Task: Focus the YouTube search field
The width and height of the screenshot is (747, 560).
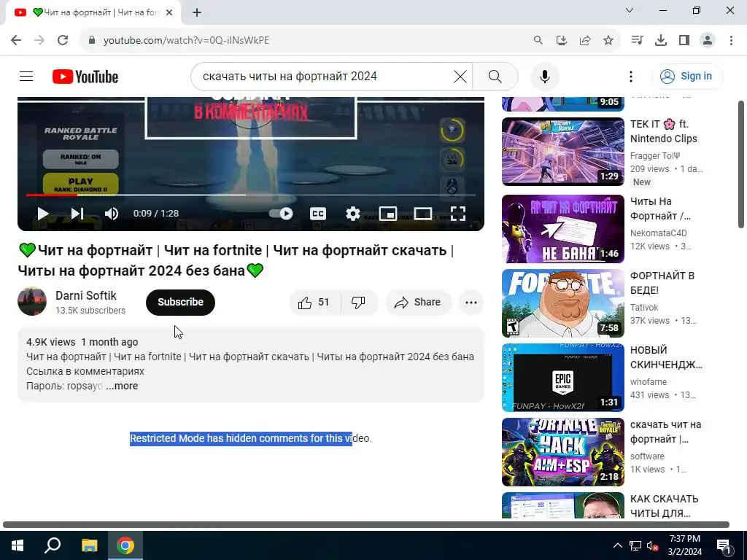Action: pos(324,76)
